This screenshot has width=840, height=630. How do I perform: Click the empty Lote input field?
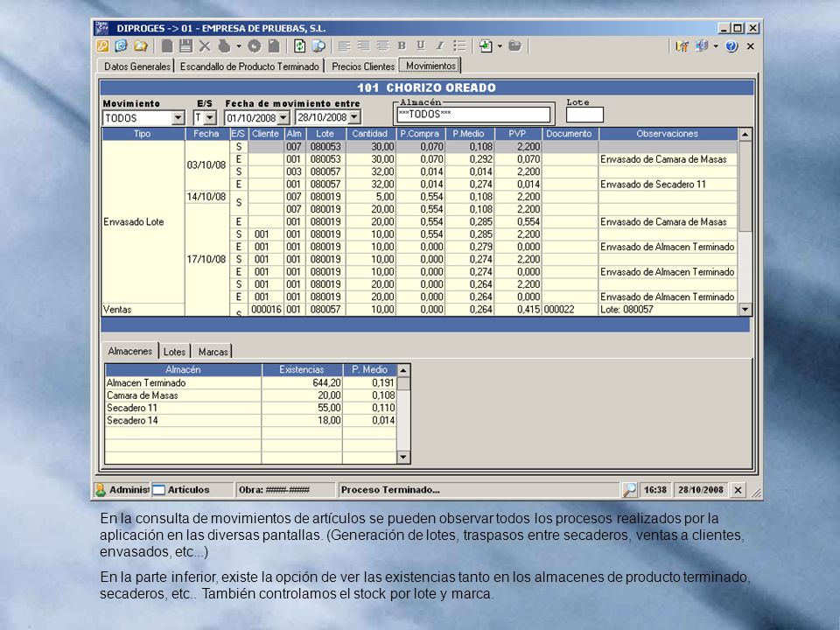tap(584, 115)
